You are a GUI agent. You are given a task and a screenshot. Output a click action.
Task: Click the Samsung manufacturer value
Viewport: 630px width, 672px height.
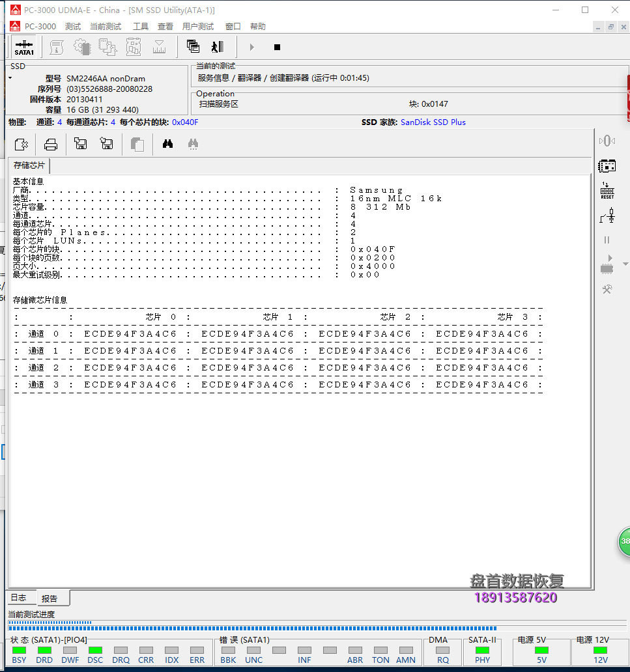[x=377, y=190]
